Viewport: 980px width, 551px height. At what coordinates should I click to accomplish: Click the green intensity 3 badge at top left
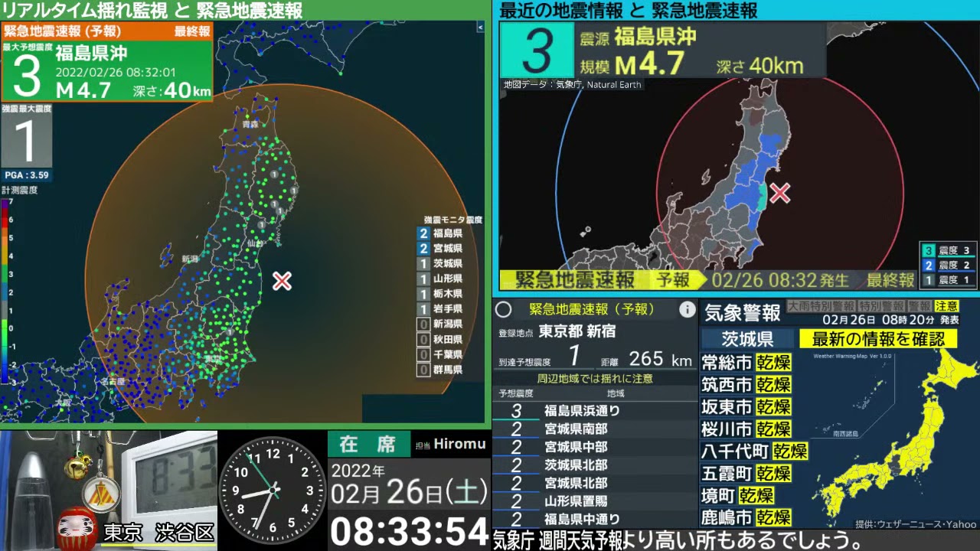26,77
